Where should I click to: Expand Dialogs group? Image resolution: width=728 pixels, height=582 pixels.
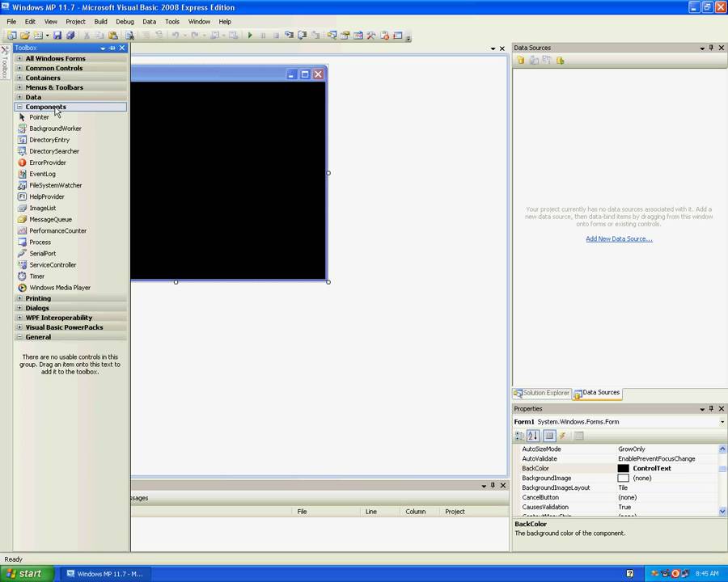19,308
